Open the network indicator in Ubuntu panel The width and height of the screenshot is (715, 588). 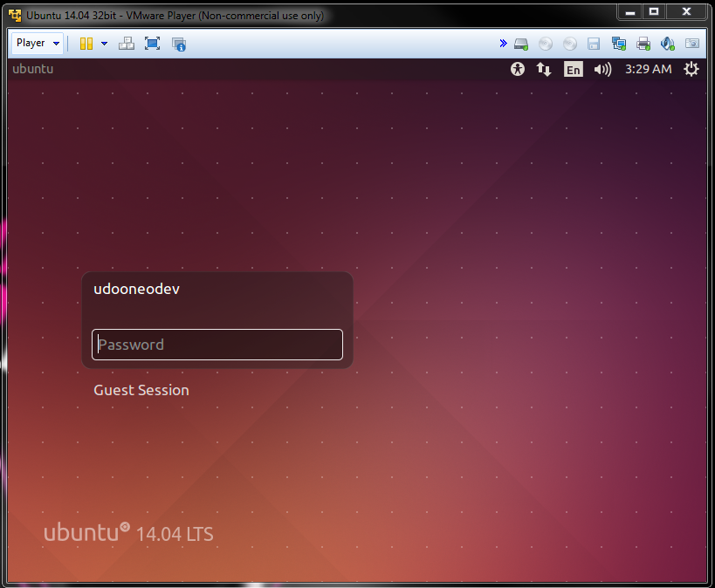[x=544, y=69]
